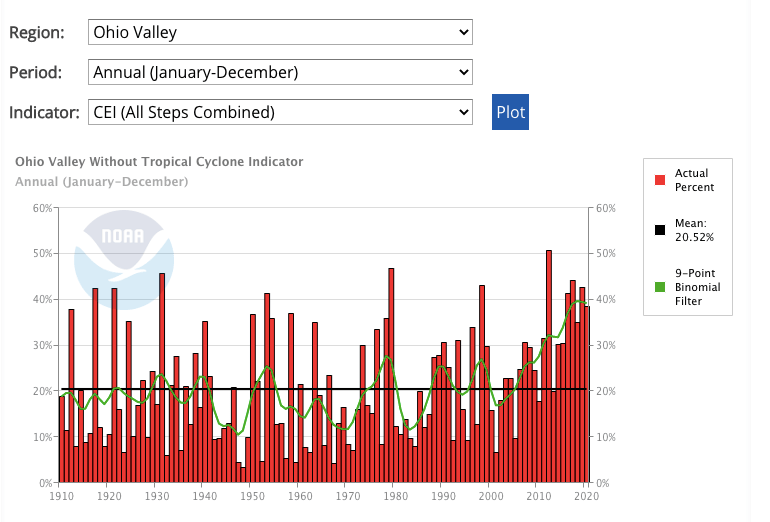
Task: Click the black Mean legend swatch
Action: point(660,230)
